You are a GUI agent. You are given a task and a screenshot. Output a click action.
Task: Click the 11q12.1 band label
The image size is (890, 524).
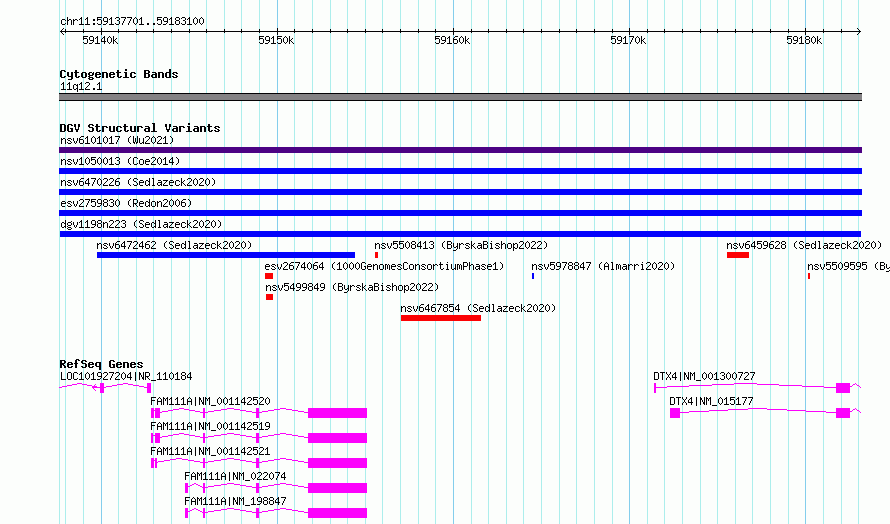(81, 86)
